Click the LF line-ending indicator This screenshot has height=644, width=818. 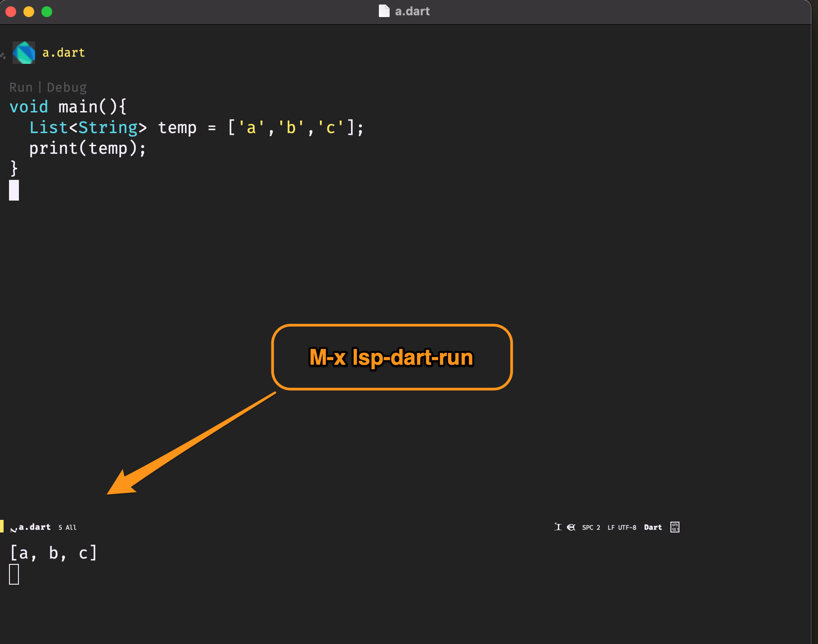point(611,528)
